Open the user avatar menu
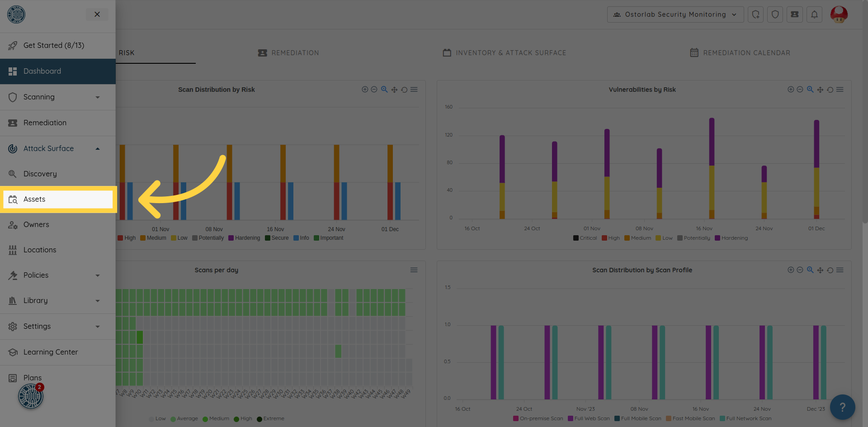This screenshot has height=427, width=868. click(x=839, y=14)
